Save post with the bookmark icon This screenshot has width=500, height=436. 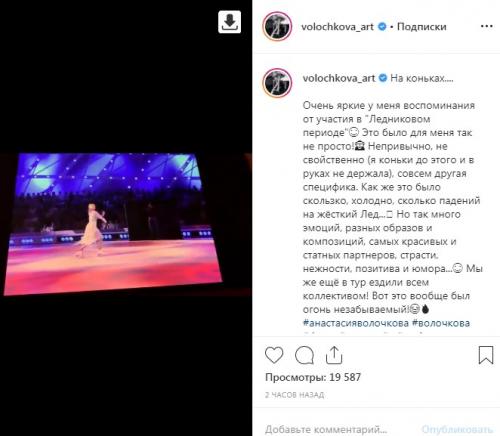[x=486, y=355]
